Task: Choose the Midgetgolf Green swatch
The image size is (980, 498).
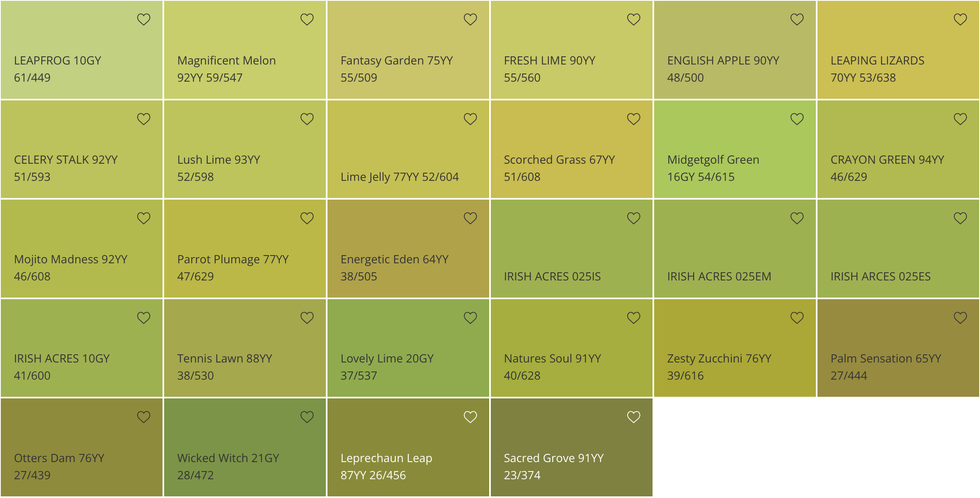Action: point(735,149)
